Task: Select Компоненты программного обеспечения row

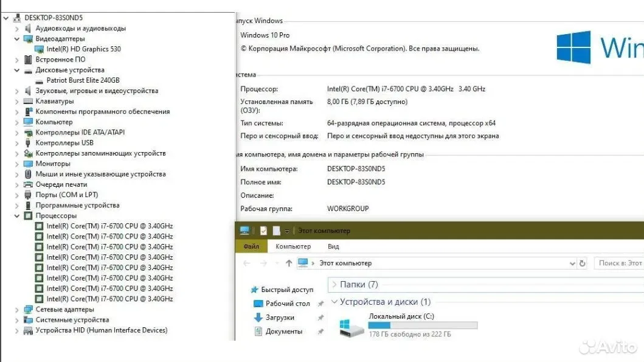Action: [x=102, y=112]
